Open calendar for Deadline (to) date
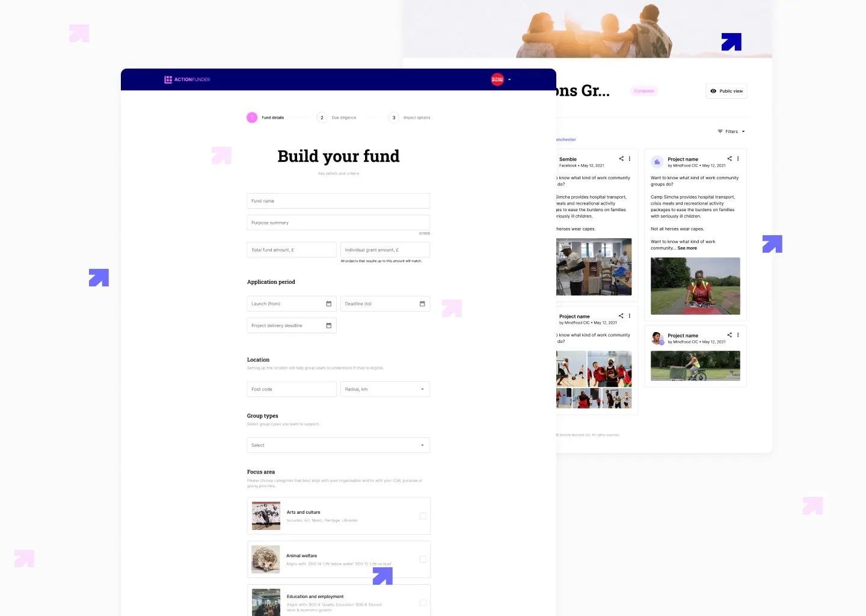Screen dimensions: 866x616 (x=422, y=304)
